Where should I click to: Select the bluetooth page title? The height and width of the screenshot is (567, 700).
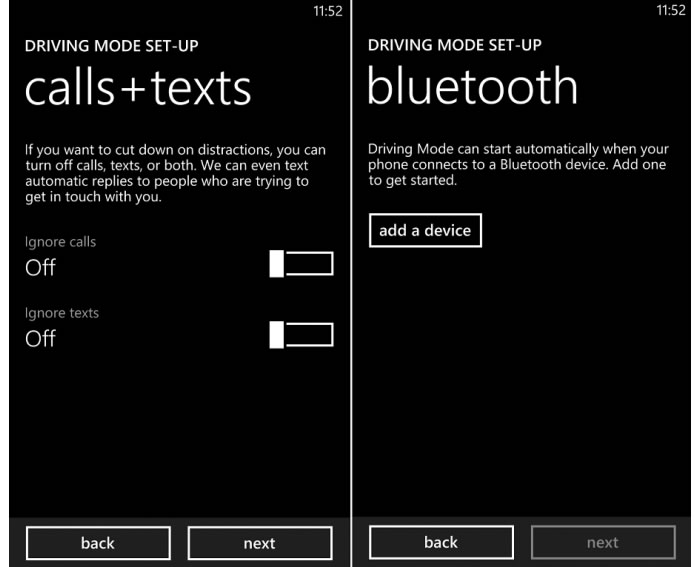point(472,85)
